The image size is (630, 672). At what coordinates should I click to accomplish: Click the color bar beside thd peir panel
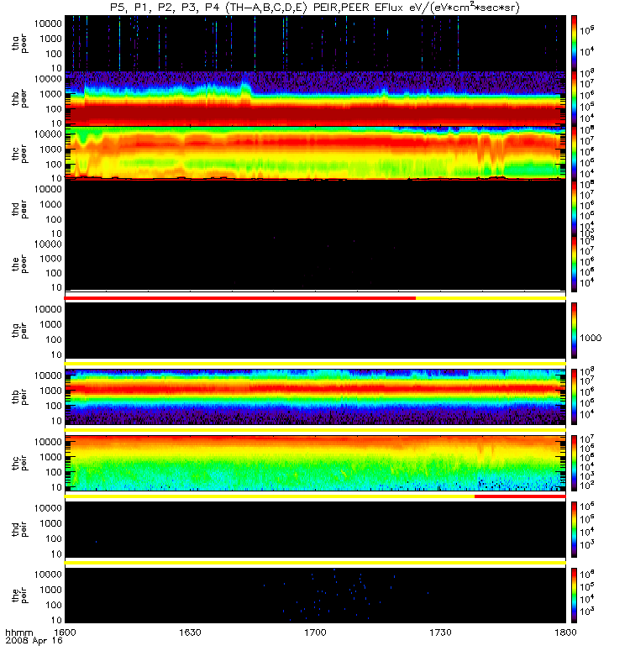574,530
